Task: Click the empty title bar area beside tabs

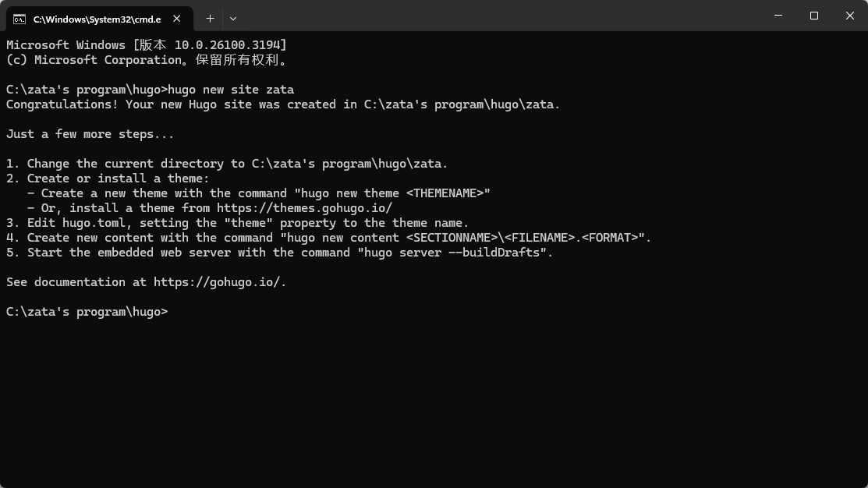Action: click(x=498, y=16)
